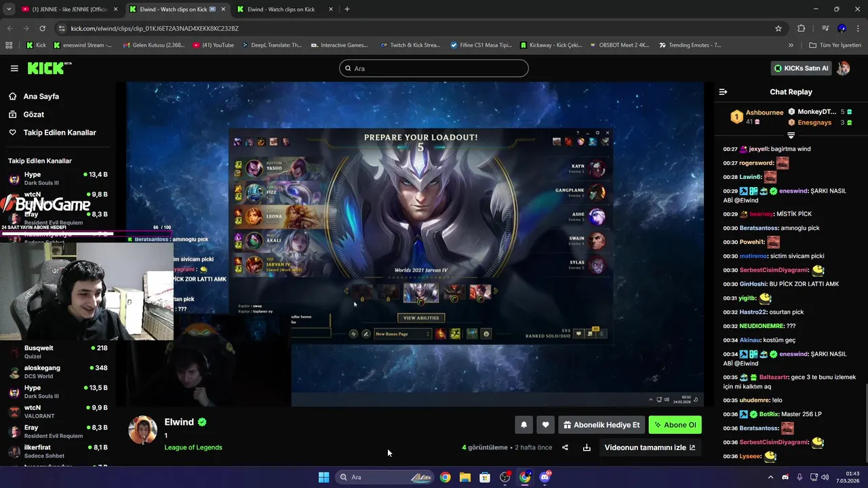Click chat username Lyseee
The height and width of the screenshot is (488, 868).
750,456
